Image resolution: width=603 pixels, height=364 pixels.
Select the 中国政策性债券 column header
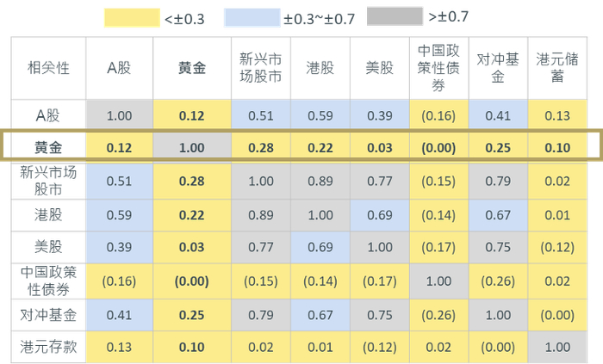(x=439, y=67)
